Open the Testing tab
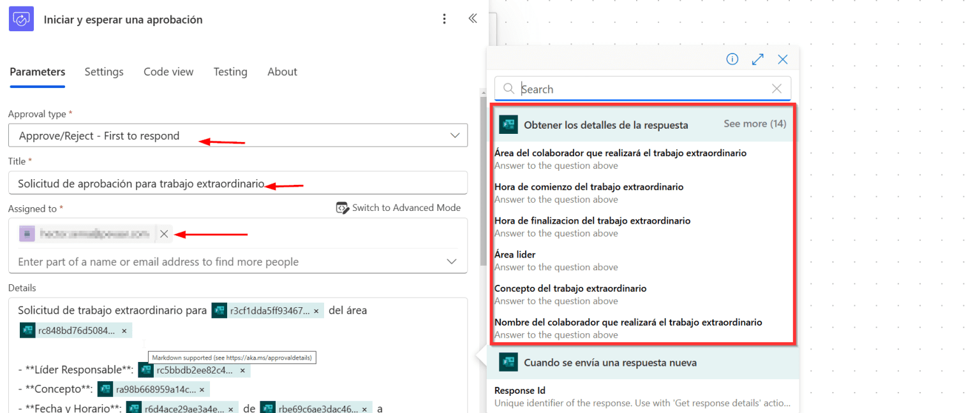980x413 pixels. click(x=230, y=72)
